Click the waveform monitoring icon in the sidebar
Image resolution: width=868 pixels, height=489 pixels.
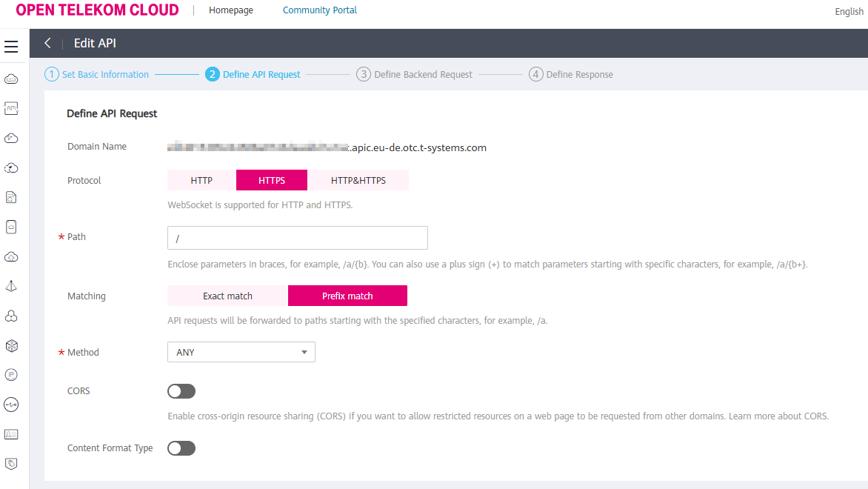[x=11, y=405]
